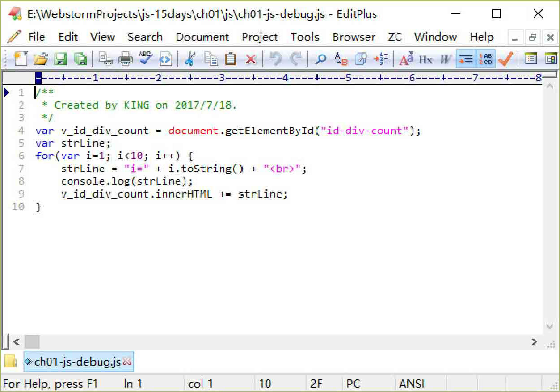
Task: Click the column ruler above the code
Action: pyautogui.click(x=289, y=79)
